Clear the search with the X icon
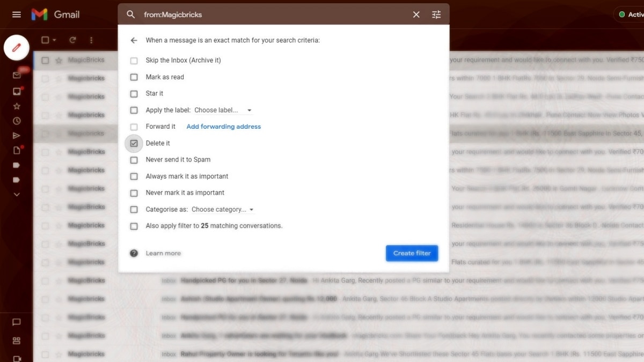This screenshot has height=362, width=644. coord(416,14)
